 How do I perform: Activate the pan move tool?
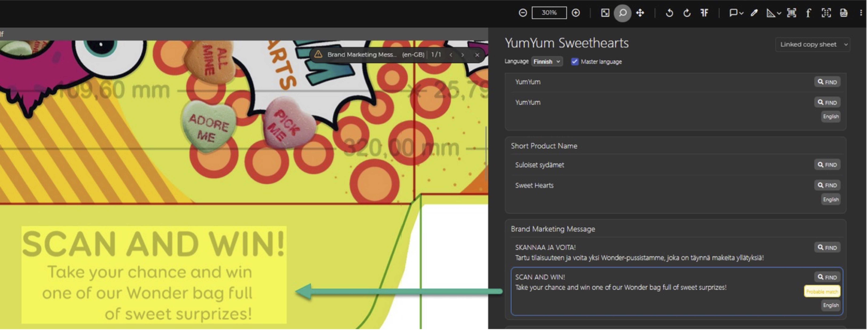[x=640, y=13]
